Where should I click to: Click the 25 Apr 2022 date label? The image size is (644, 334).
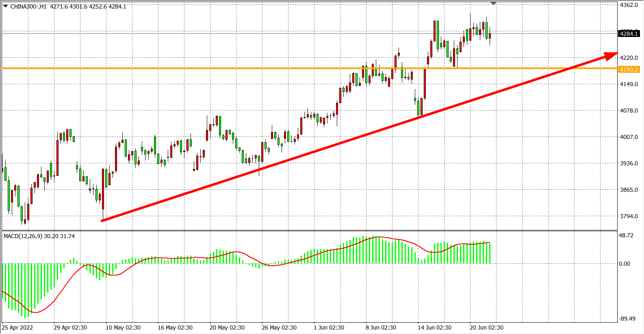(17, 327)
